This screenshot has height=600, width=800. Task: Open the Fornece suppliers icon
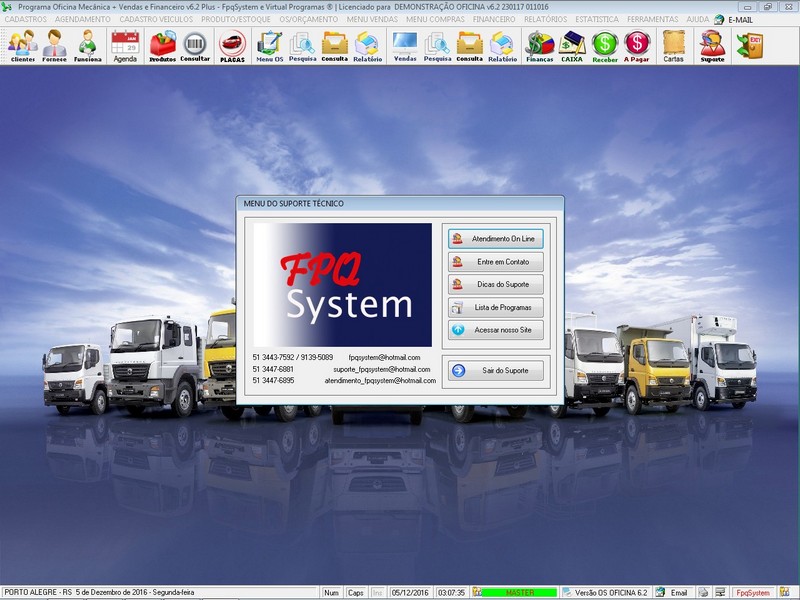(55, 46)
